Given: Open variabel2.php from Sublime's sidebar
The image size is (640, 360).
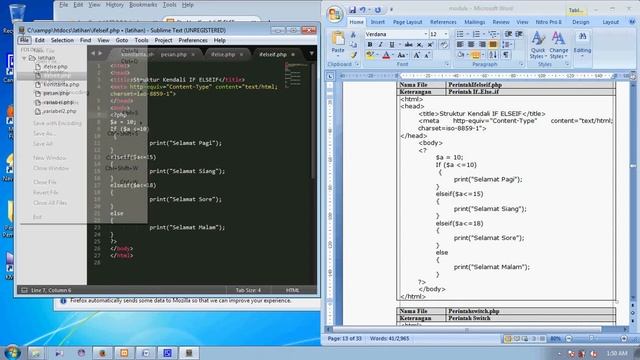Looking at the screenshot, I should click(x=60, y=111).
